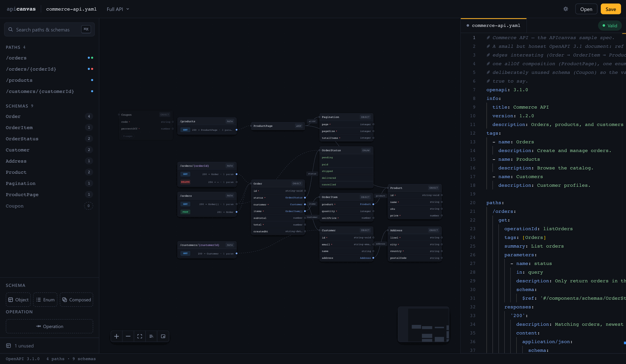Screen dimensions: 626x364
Task: Click Product type link in OrderItem node
Action: [x=365, y=204]
